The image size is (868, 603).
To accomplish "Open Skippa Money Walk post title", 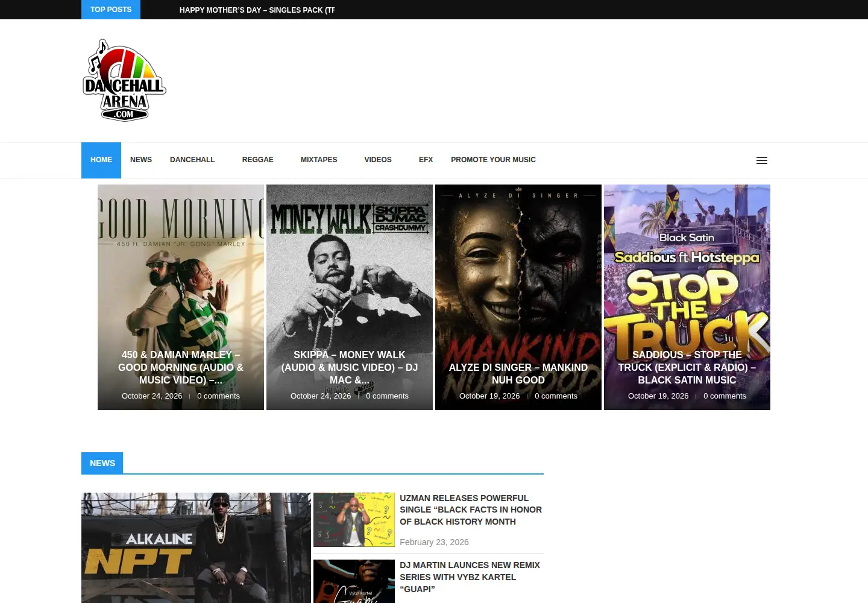I will click(350, 367).
